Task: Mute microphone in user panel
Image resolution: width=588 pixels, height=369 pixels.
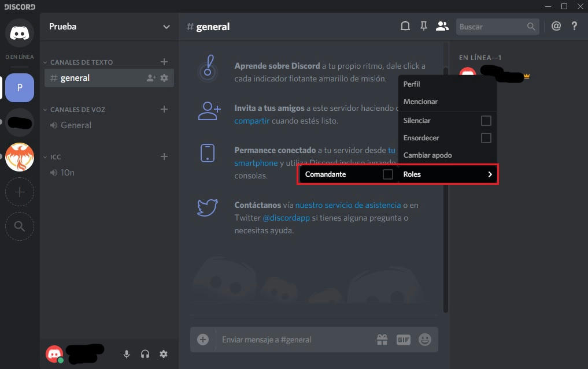Action: 127,354
